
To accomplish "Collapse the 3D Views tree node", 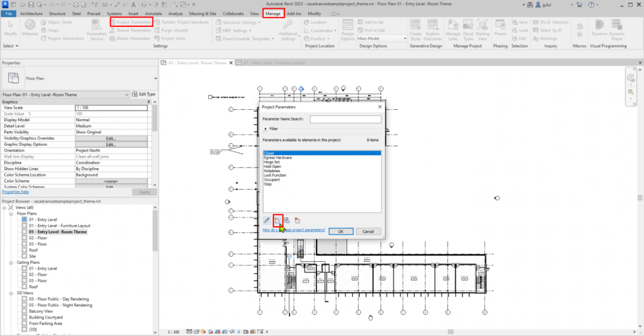I will pyautogui.click(x=11, y=293).
